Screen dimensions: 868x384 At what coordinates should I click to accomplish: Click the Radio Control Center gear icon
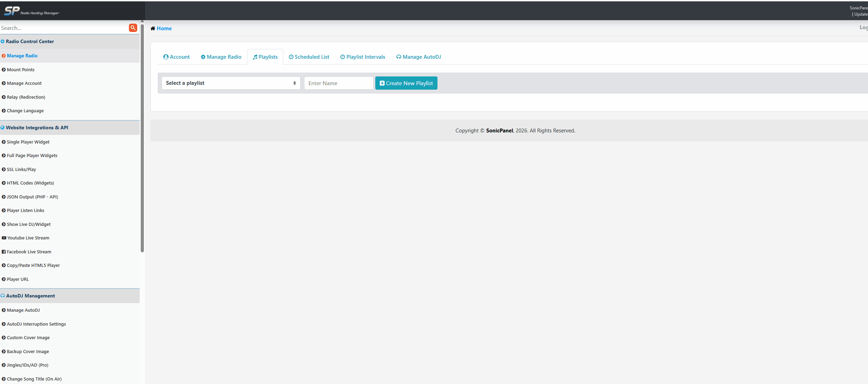[2, 41]
